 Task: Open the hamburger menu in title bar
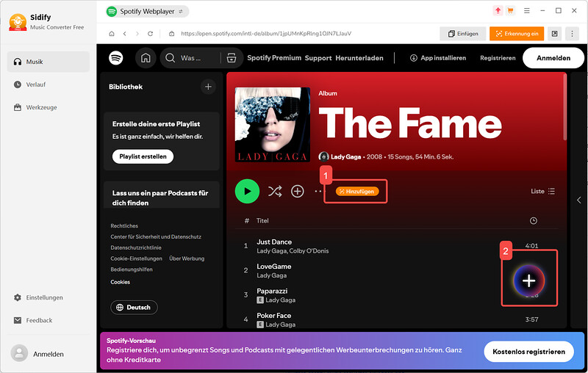527,10
